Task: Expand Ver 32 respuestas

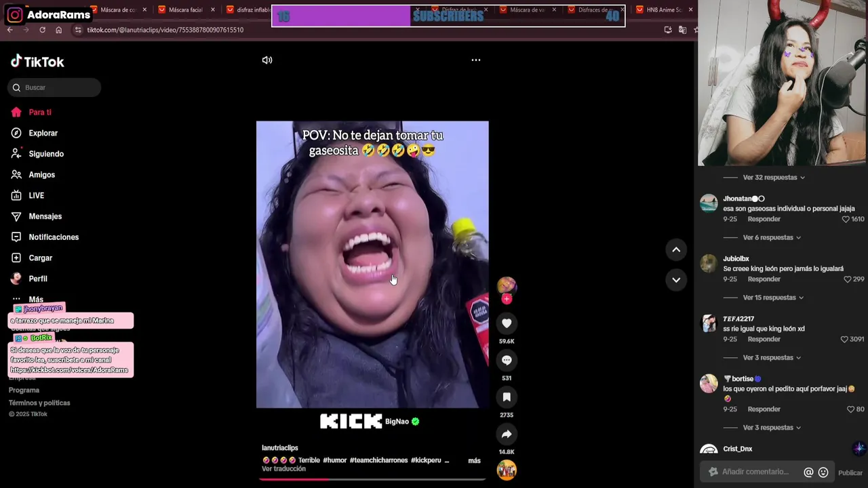Action: click(774, 178)
